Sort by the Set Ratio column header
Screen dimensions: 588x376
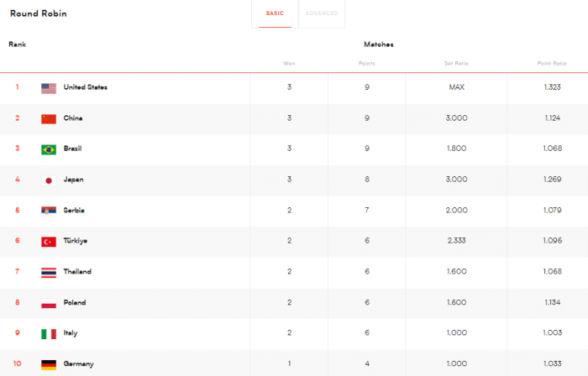click(x=456, y=63)
